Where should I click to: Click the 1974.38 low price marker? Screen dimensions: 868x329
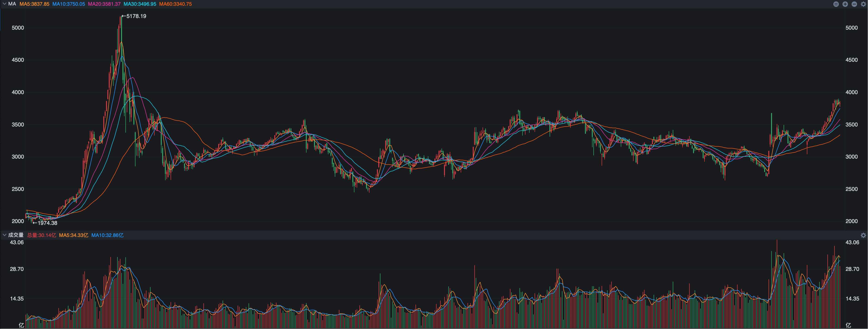(x=47, y=223)
